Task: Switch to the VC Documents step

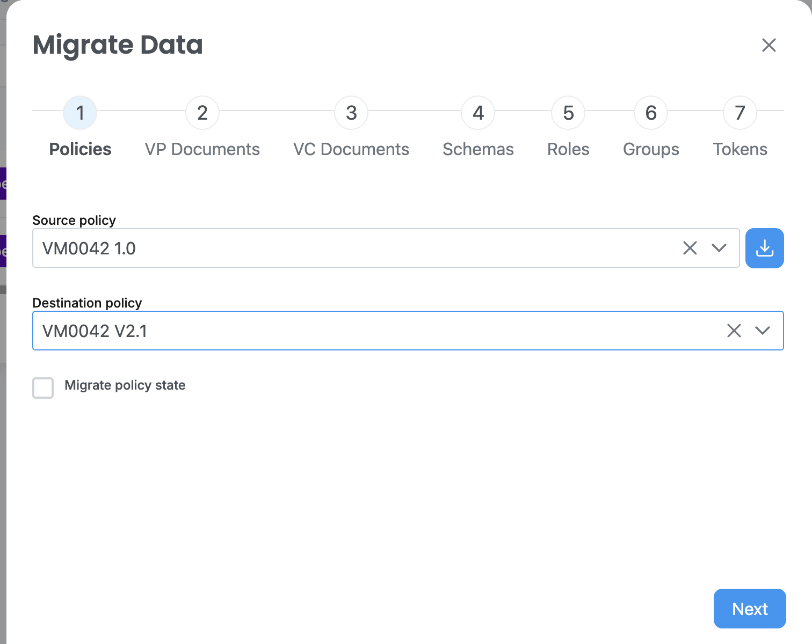Action: (351, 149)
